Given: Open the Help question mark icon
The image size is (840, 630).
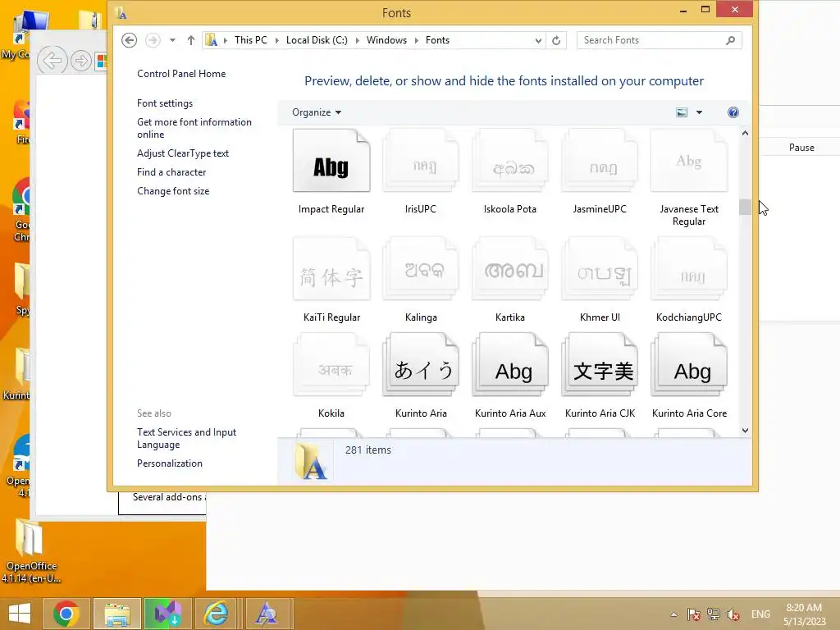Looking at the screenshot, I should (x=733, y=112).
